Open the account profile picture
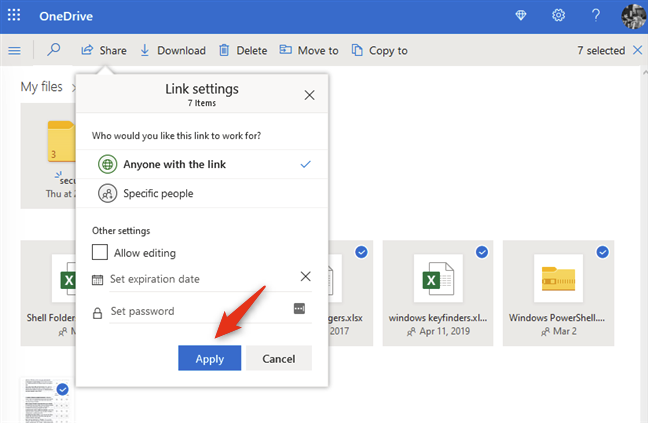The width and height of the screenshot is (648, 423). tap(634, 17)
